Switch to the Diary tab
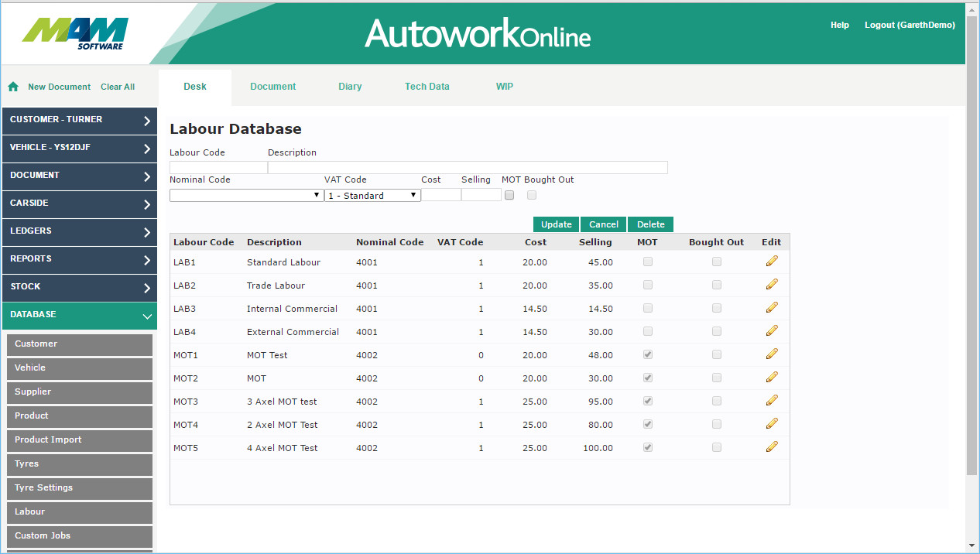The width and height of the screenshot is (980, 554). [x=350, y=87]
